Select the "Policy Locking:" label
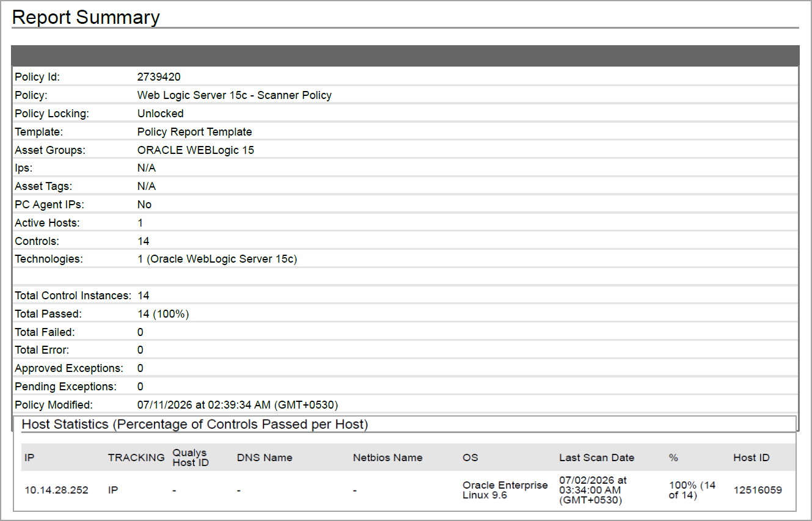812x521 pixels. (52, 114)
